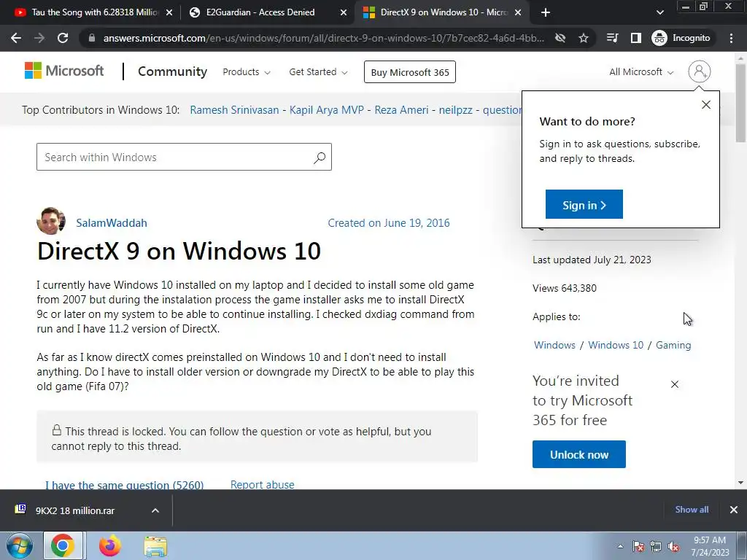Click the page vertical scrollbar thumb
Screen dimensions: 747x560
pyautogui.click(x=740, y=102)
